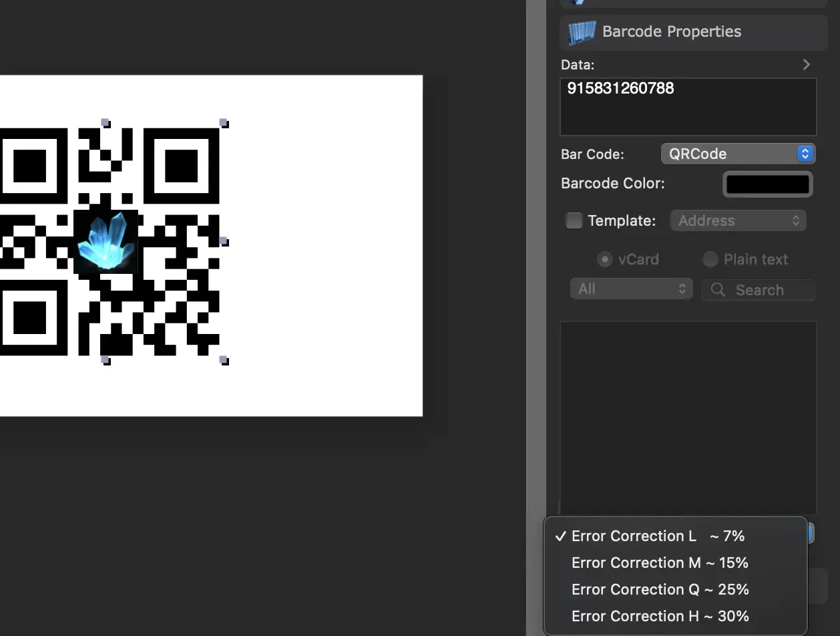Choose Error Correction H ~ 30%
840x636 pixels.
tap(660, 616)
